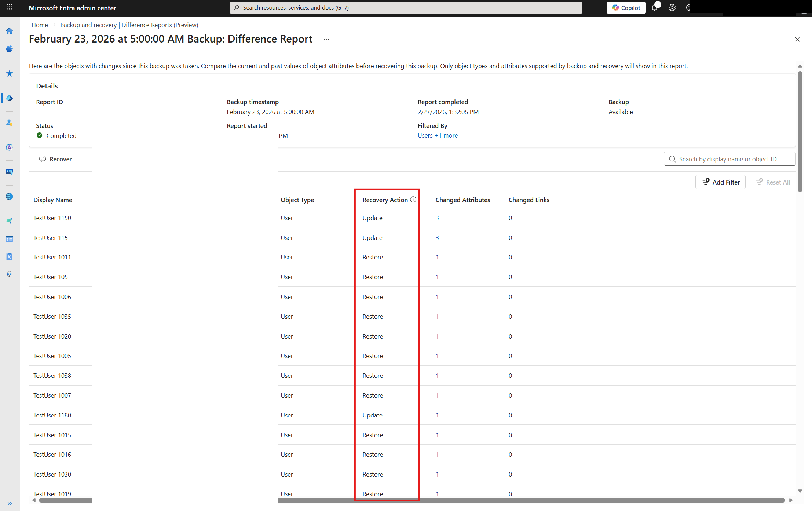Collapse the navigation sidebar with the chevron
The image size is (812, 511).
[10, 503]
